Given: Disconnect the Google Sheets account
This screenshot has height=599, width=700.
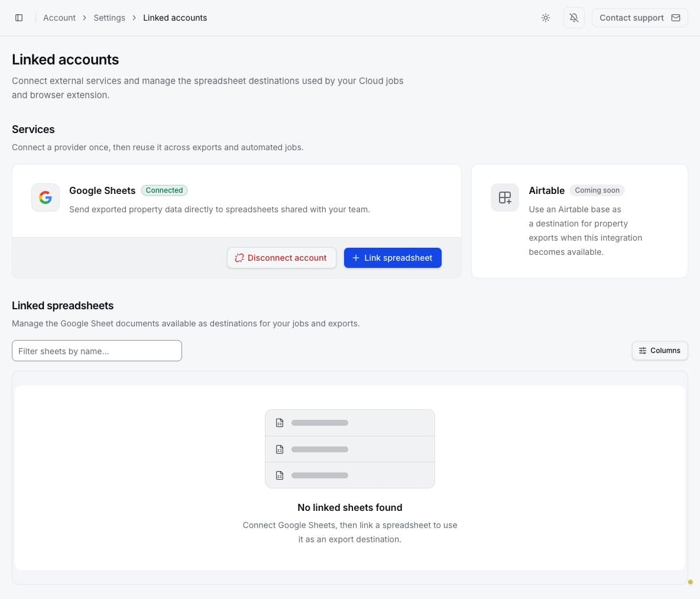Looking at the screenshot, I should click(281, 258).
